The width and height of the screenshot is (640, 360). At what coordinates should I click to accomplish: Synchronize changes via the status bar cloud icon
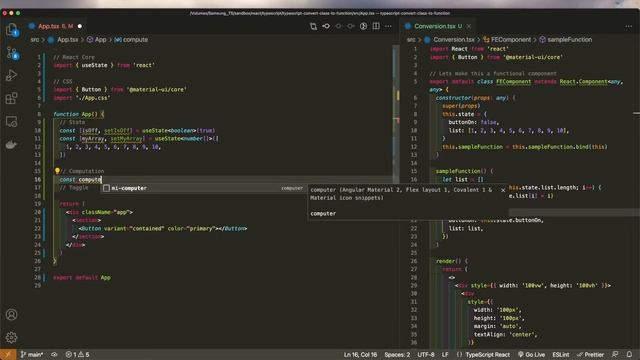[x=54, y=355]
